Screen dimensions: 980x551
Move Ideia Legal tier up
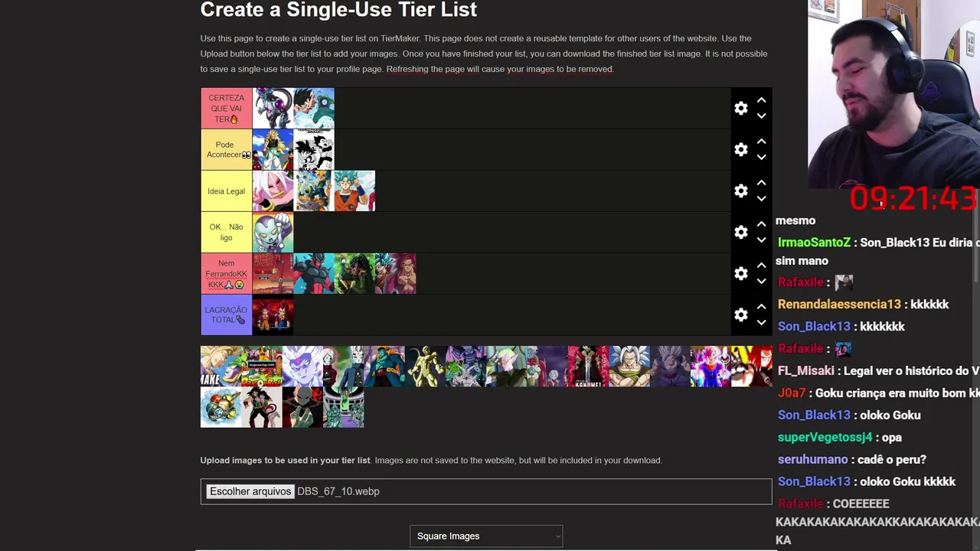click(761, 183)
